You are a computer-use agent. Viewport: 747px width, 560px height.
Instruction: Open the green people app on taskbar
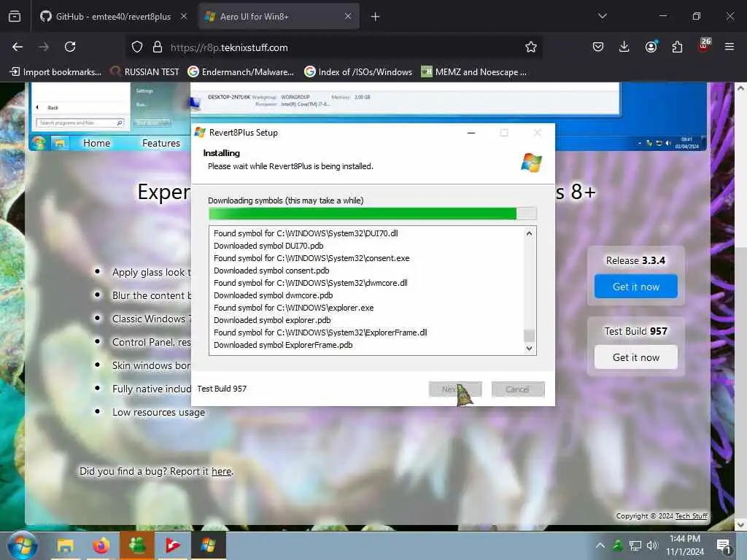(137, 545)
